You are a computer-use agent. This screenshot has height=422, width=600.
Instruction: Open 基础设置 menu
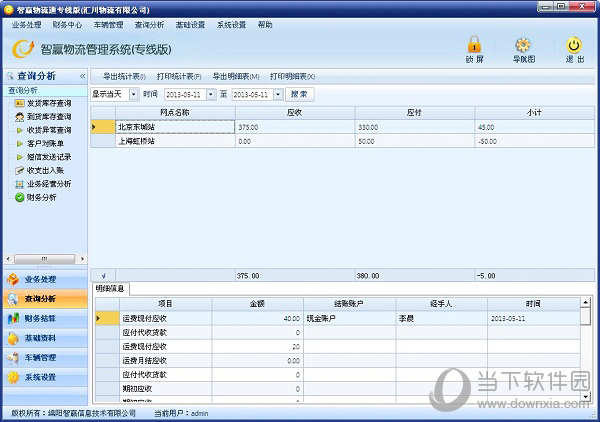pyautogui.click(x=190, y=25)
